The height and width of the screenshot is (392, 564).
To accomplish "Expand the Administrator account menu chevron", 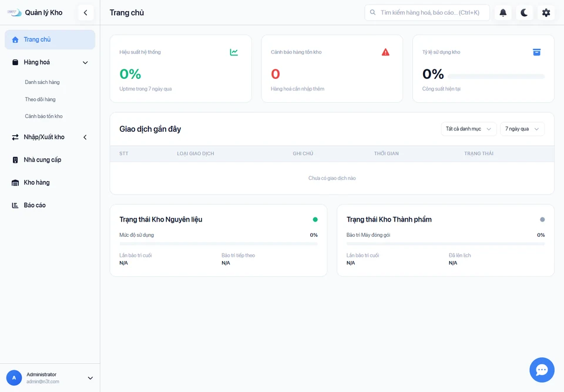I will (90, 378).
